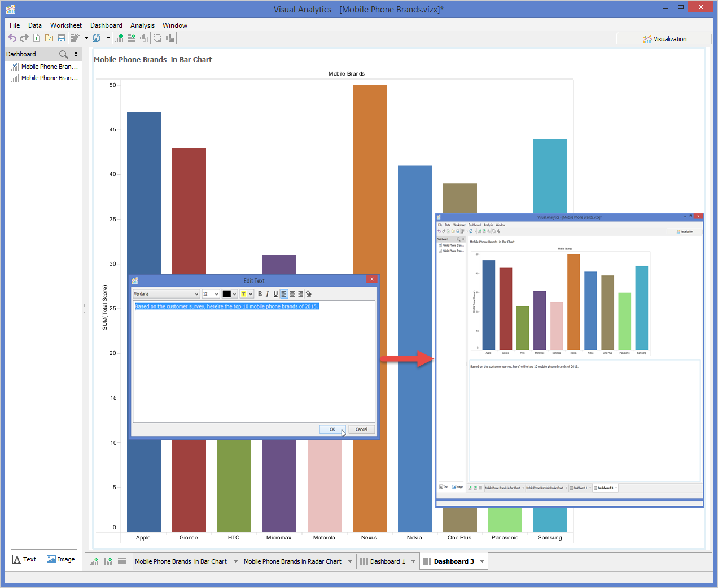Click the greyed bar chart toolbar icon

click(x=144, y=38)
